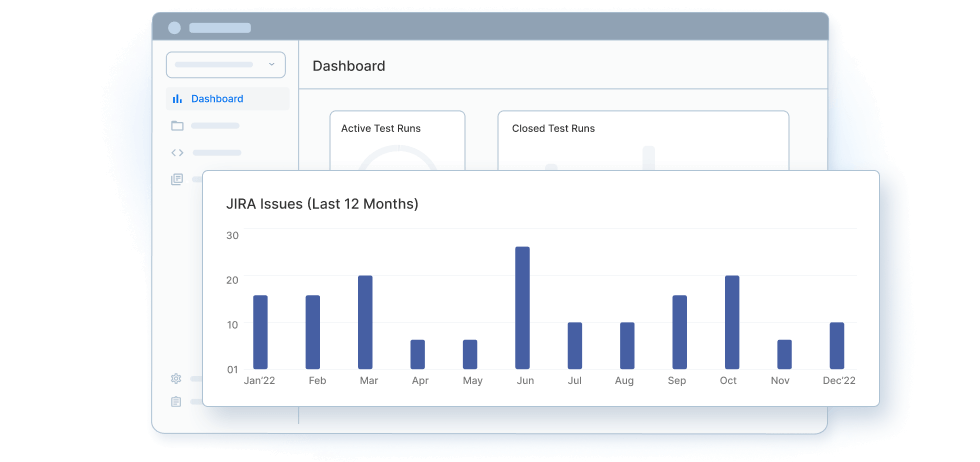Open settings via the gear icon
Screen dimensions: 980x462
point(176,379)
